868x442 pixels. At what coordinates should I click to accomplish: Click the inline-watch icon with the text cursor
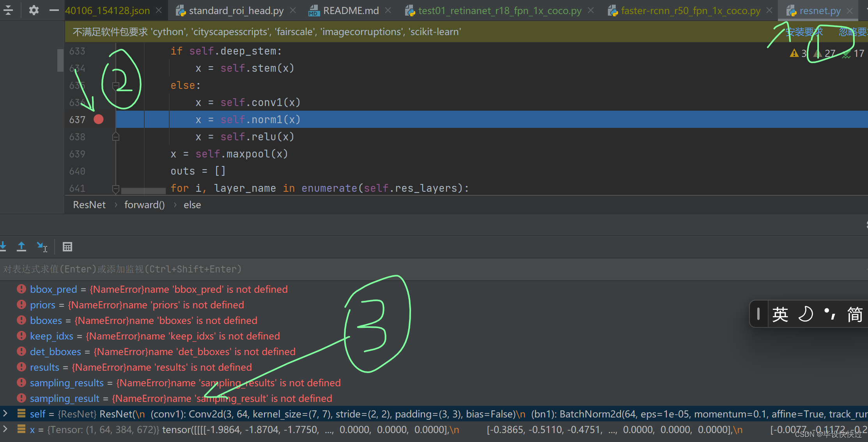point(42,246)
